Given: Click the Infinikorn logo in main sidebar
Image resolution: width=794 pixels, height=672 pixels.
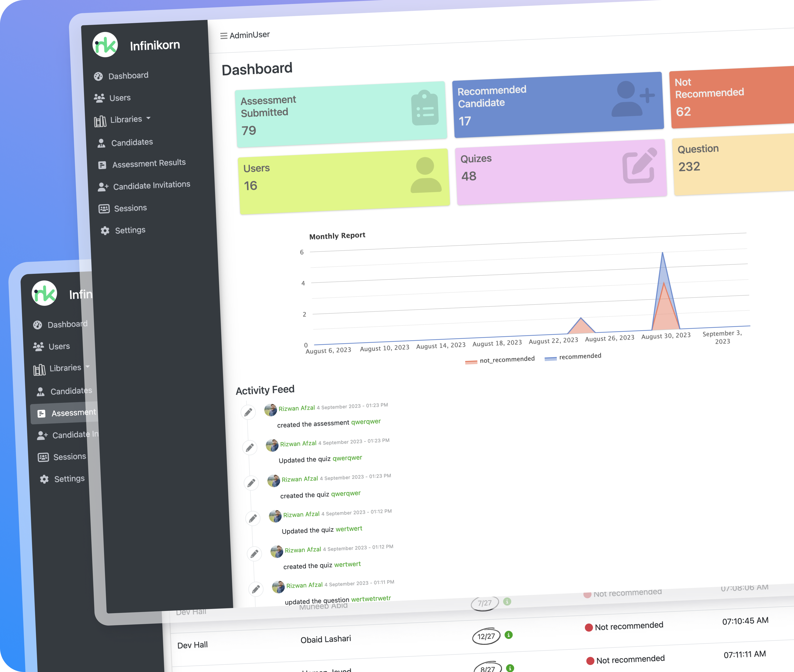Looking at the screenshot, I should pos(105,45).
